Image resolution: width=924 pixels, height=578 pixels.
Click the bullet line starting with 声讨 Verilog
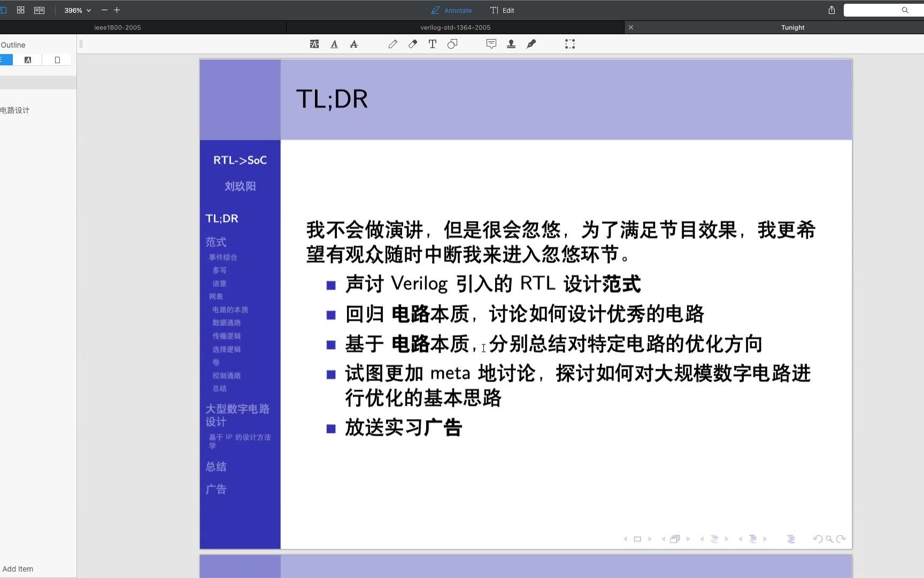(493, 284)
